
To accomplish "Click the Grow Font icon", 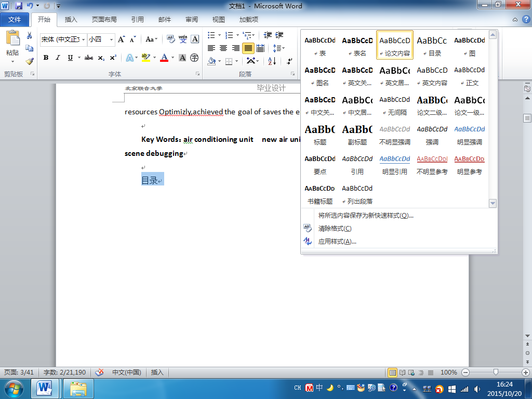I will pos(122,39).
